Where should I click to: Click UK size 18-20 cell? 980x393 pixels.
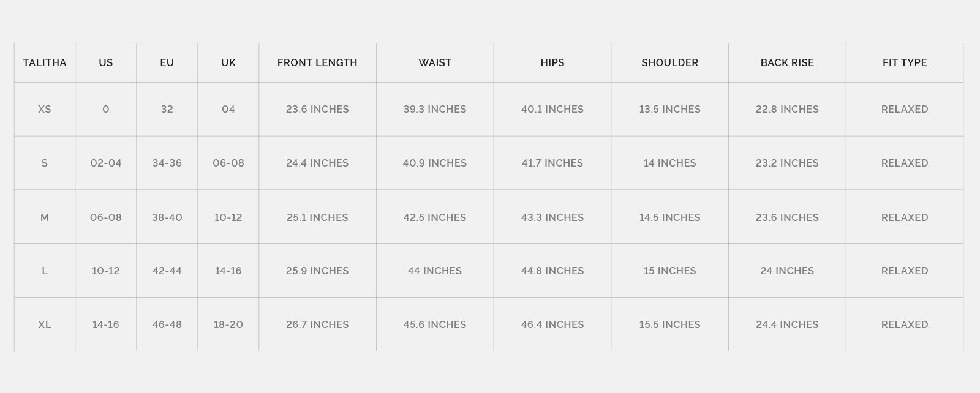tap(228, 324)
